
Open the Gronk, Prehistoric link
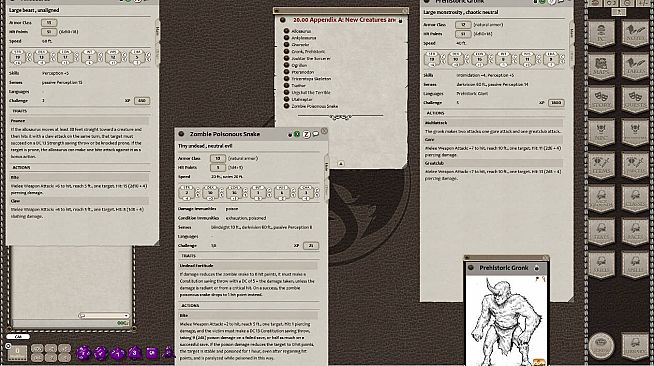pyautogui.click(x=308, y=52)
